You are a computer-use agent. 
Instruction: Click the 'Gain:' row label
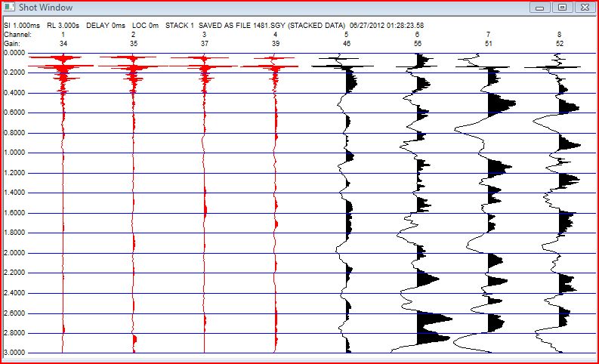point(12,44)
